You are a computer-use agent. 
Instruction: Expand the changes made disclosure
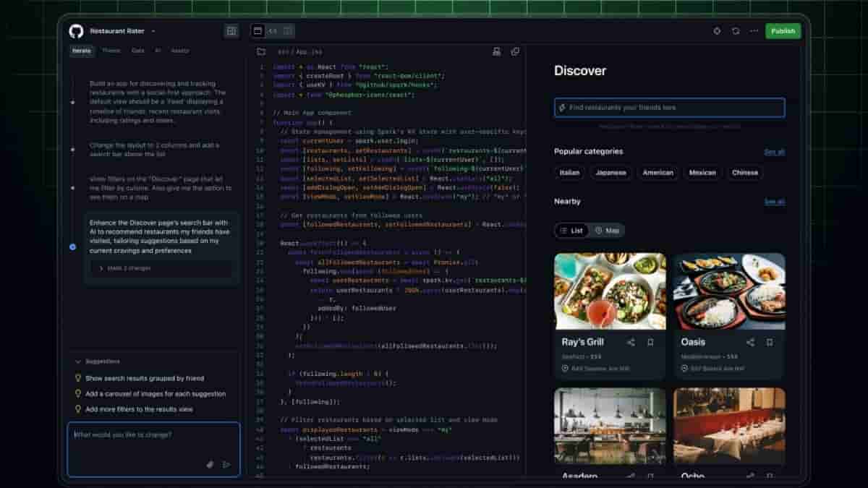pyautogui.click(x=101, y=268)
